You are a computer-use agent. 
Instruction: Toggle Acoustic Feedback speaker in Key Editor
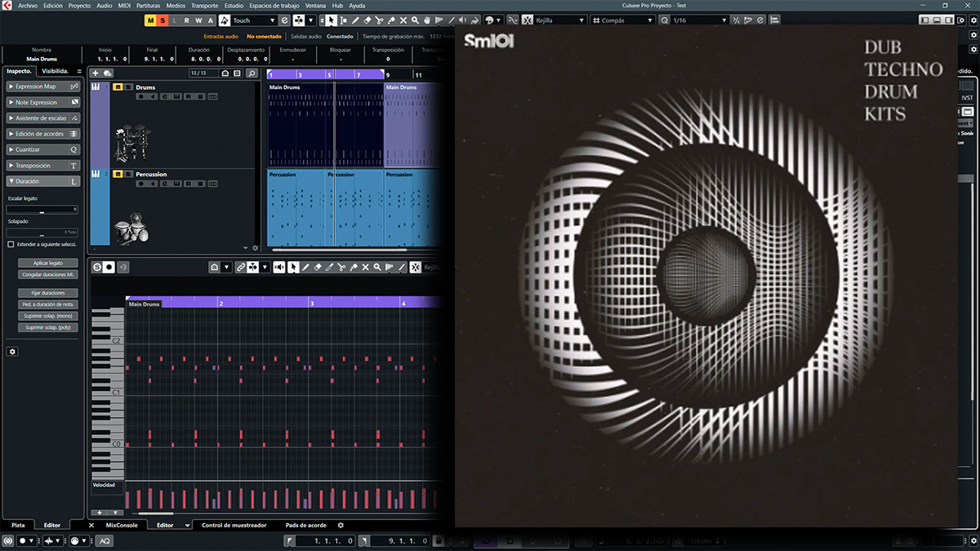[x=280, y=267]
